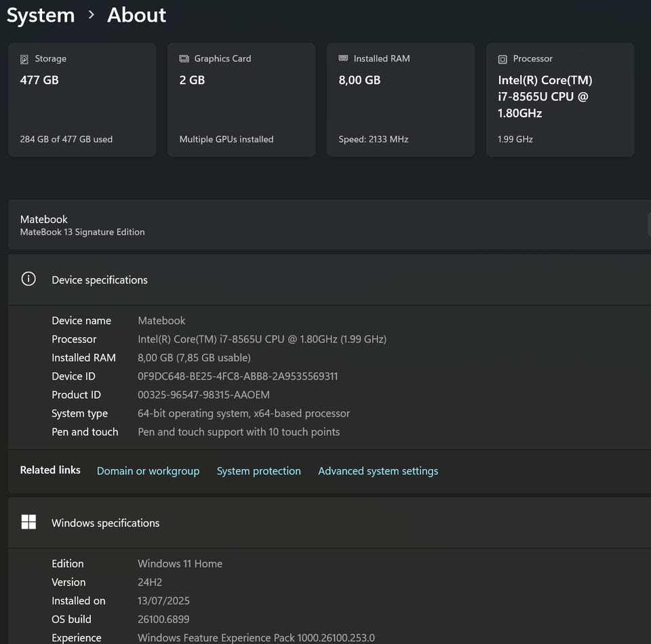Click the Storage drive icon

pos(25,59)
